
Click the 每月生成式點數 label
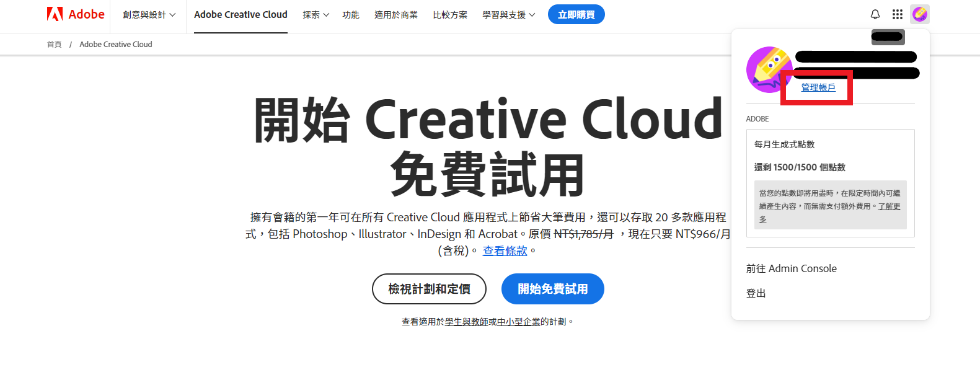[x=785, y=144]
